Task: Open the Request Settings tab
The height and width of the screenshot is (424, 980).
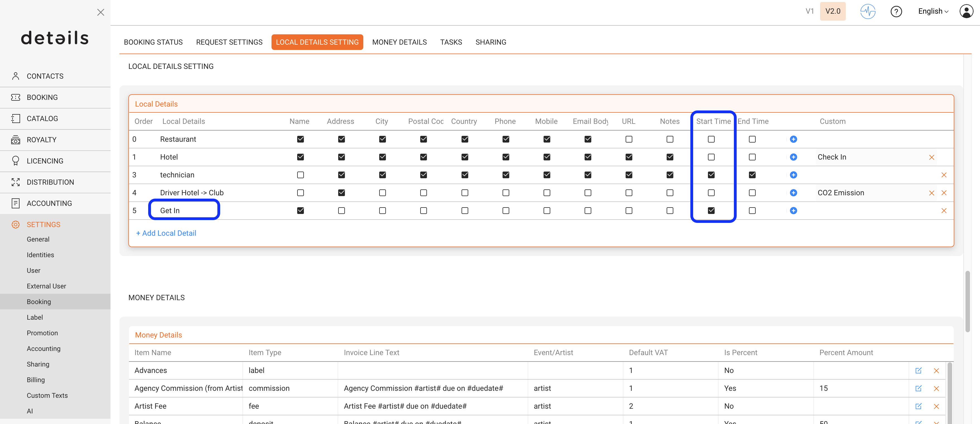Action: [229, 42]
